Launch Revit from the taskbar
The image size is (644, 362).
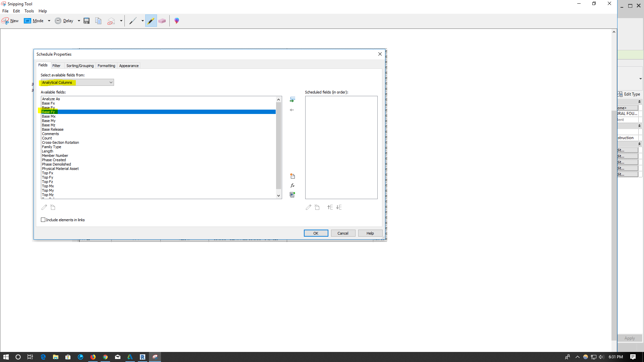click(143, 357)
